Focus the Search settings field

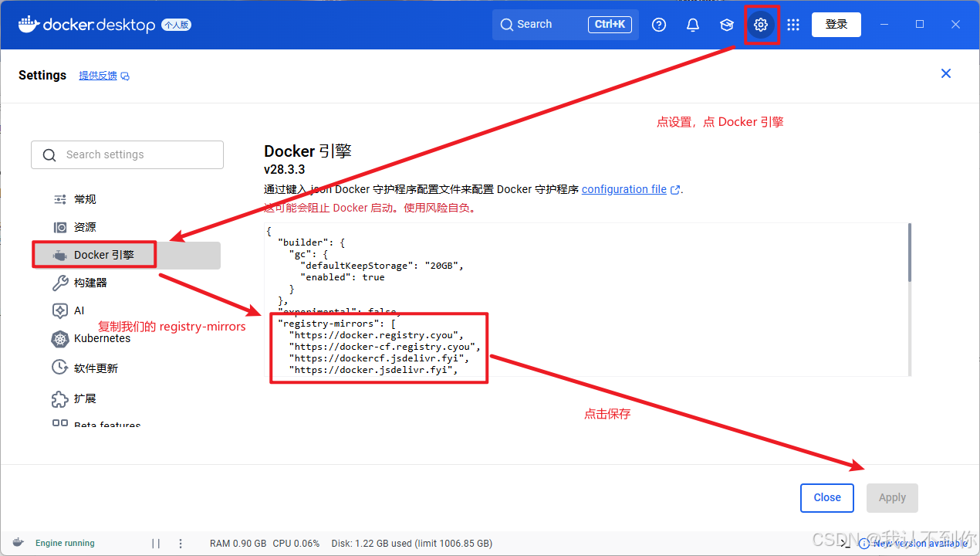point(127,154)
